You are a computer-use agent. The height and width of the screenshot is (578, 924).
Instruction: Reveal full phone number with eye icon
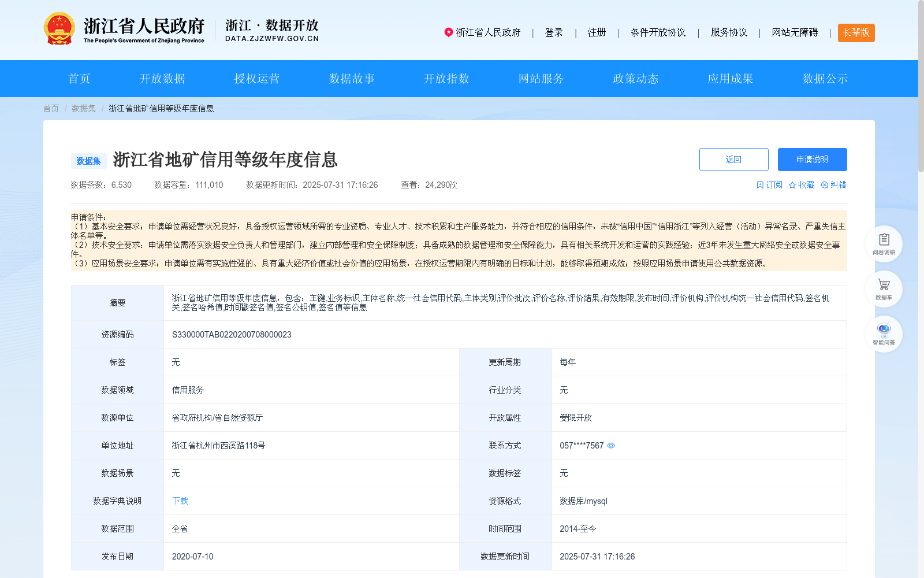(611, 446)
